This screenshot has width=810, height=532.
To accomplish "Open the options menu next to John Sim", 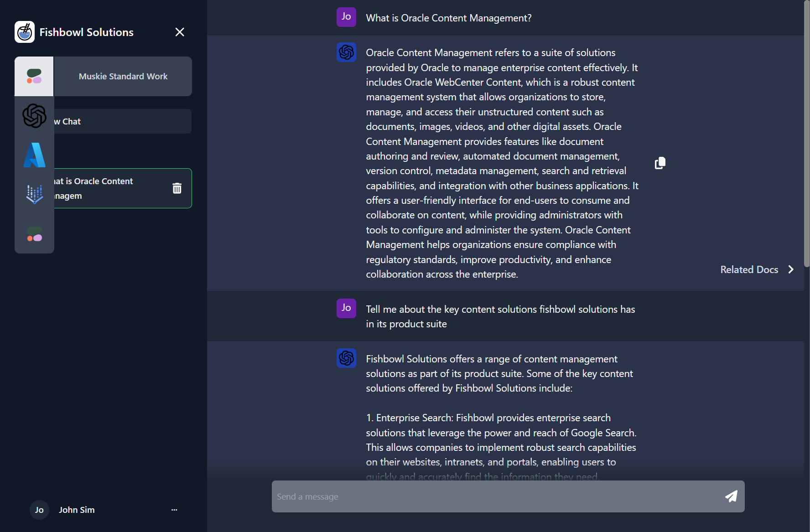I will (x=174, y=510).
